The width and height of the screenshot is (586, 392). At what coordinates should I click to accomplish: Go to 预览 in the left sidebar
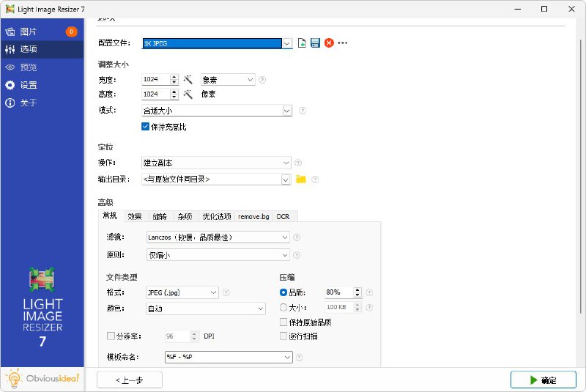point(29,67)
